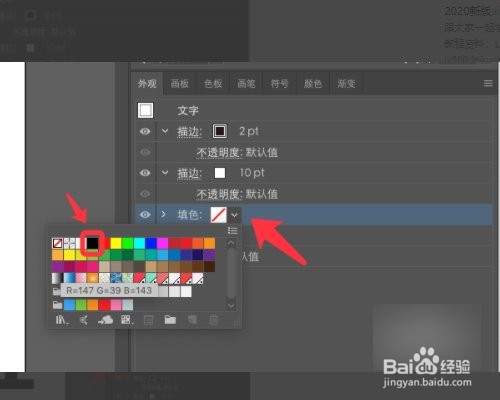This screenshot has height=400, width=500.
Task: Click the cloud add-to-library icon
Action: (x=105, y=320)
